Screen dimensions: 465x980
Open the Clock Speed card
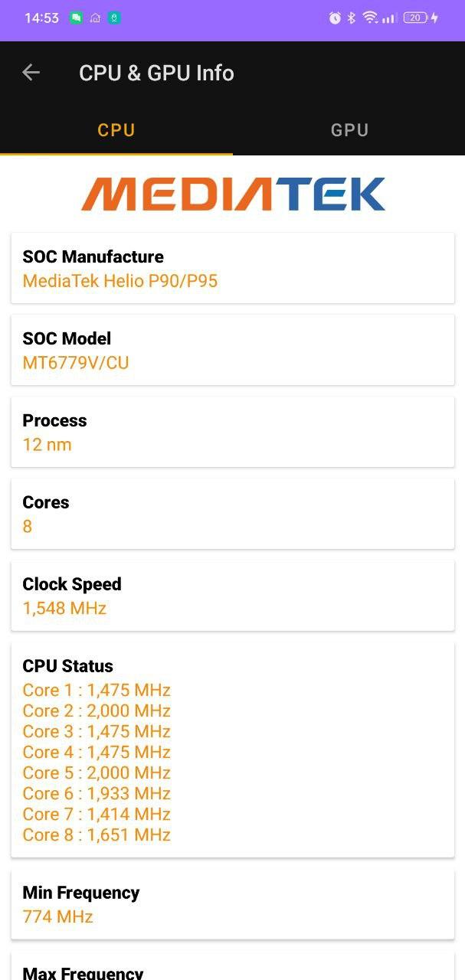[x=233, y=596]
